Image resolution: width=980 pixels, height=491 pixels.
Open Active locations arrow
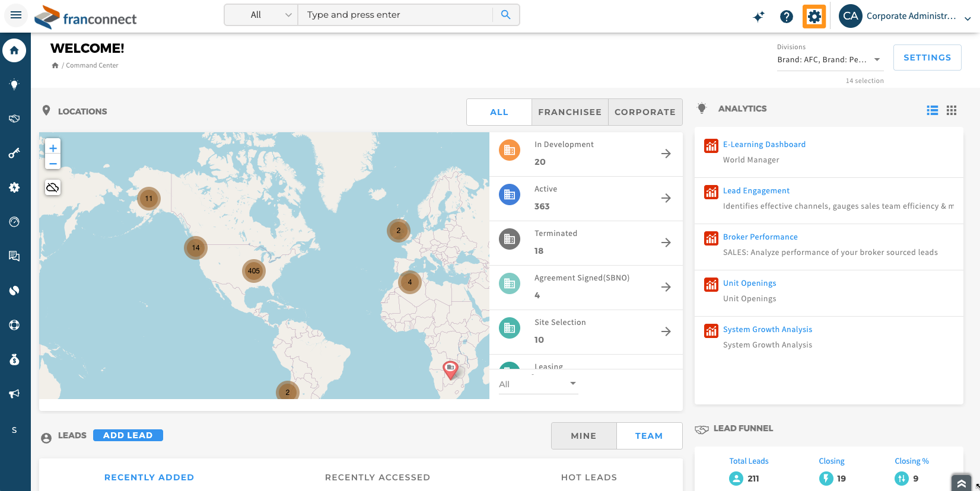click(666, 198)
